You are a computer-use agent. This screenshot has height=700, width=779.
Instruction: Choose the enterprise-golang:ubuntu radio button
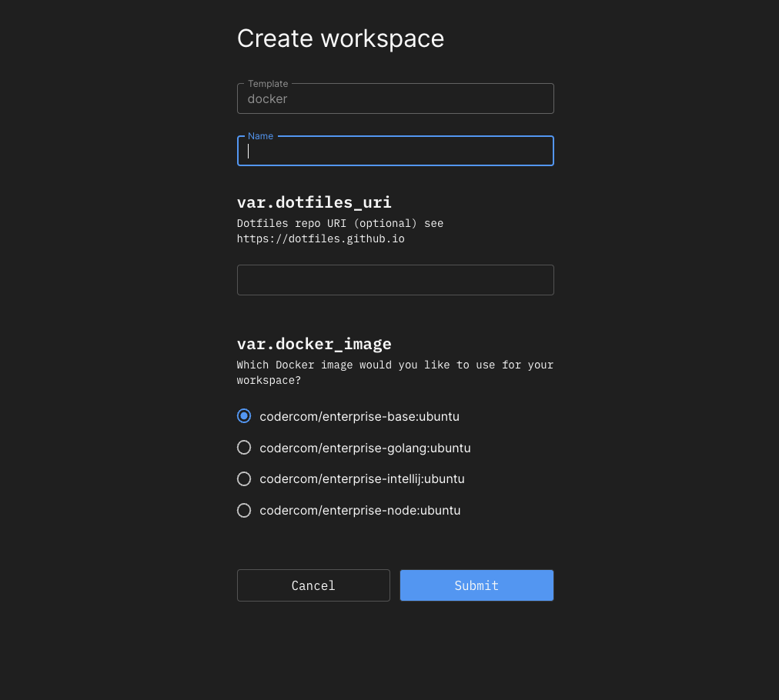click(x=244, y=448)
